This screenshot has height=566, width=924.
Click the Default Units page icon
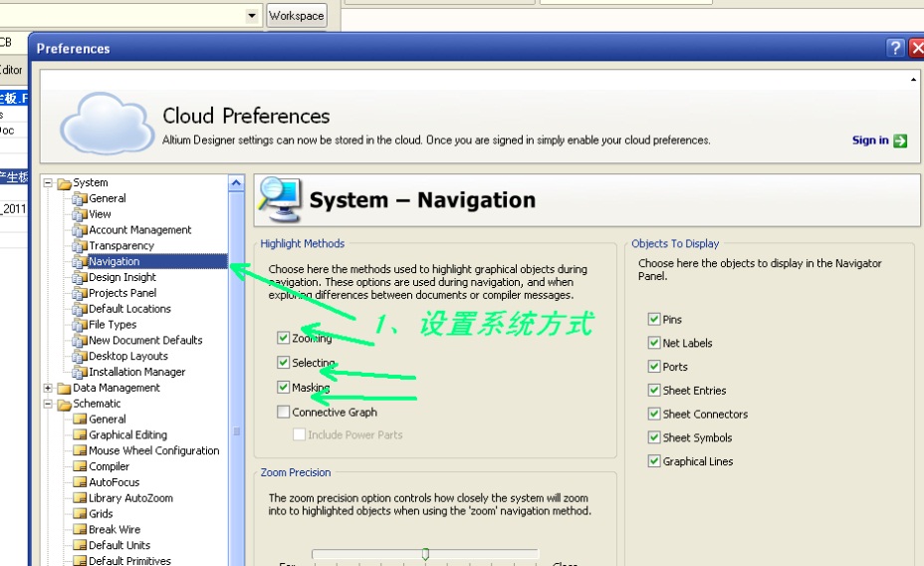coord(80,545)
